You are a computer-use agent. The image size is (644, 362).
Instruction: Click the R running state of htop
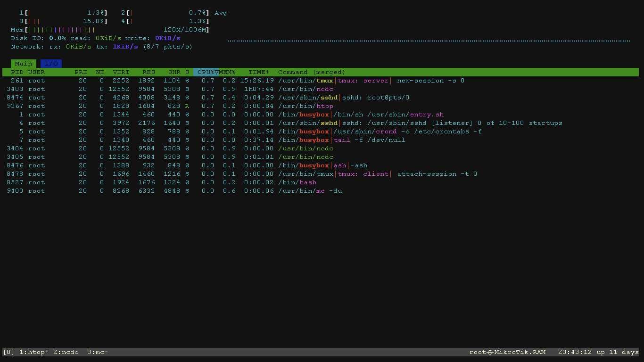[x=187, y=106]
